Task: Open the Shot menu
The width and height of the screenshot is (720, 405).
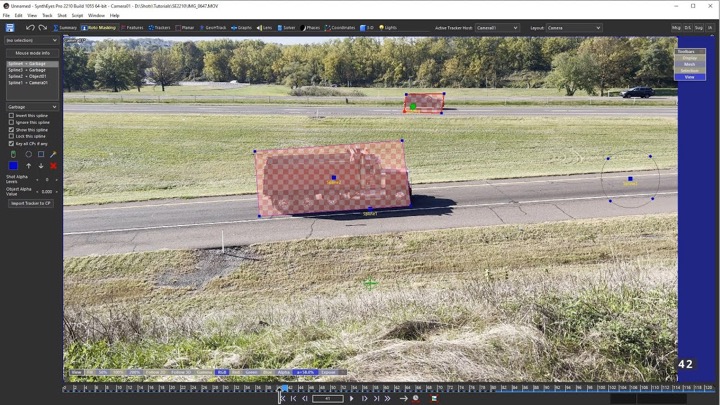Action: [x=62, y=15]
